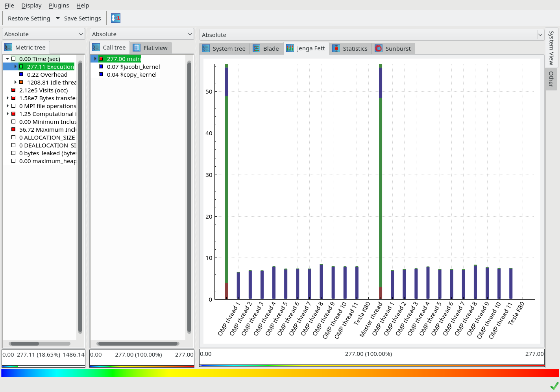
Task: Select the 0.22 Overhead row
Action: 47,74
